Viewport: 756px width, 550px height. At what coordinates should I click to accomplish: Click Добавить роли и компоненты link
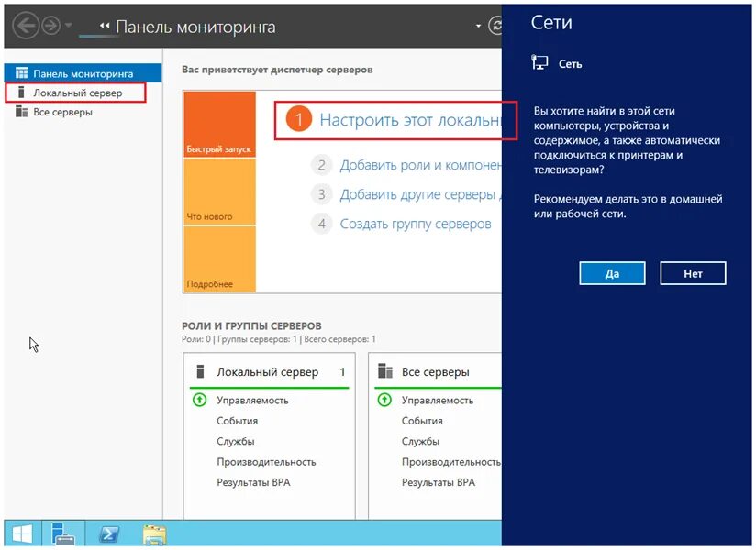pos(420,165)
